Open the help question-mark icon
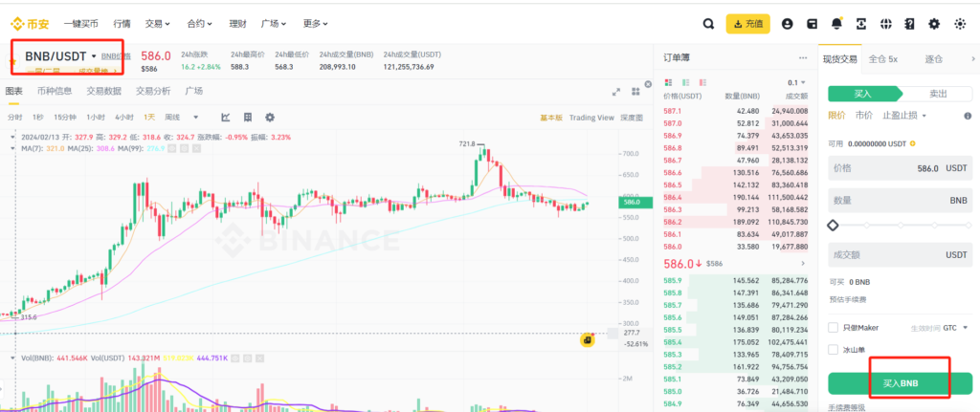The image size is (980, 412). 910,24
